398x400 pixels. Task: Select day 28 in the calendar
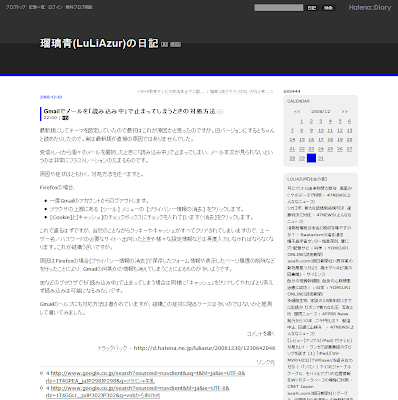292,158
